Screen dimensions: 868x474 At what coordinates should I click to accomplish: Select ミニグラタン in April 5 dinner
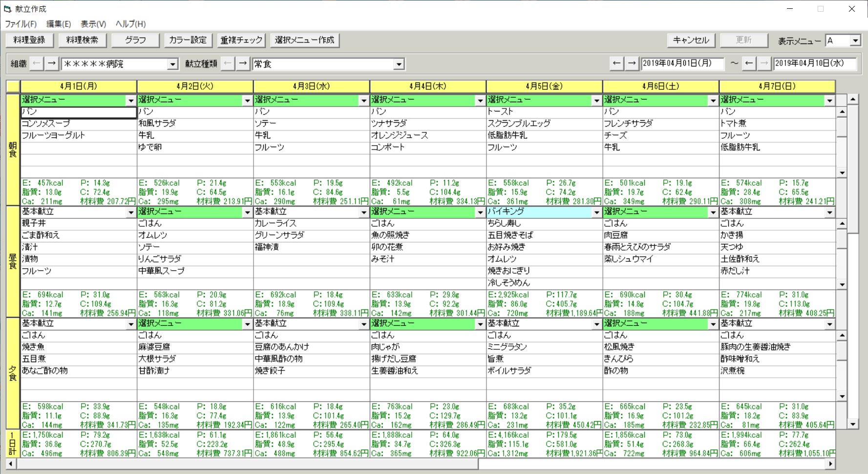(x=544, y=347)
